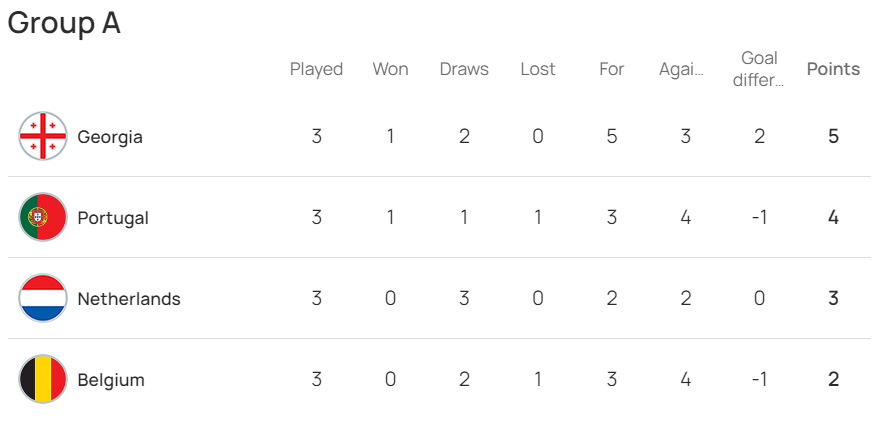The height and width of the screenshot is (422, 874).
Task: Click Netherlands' draws value of 3
Action: click(x=464, y=298)
